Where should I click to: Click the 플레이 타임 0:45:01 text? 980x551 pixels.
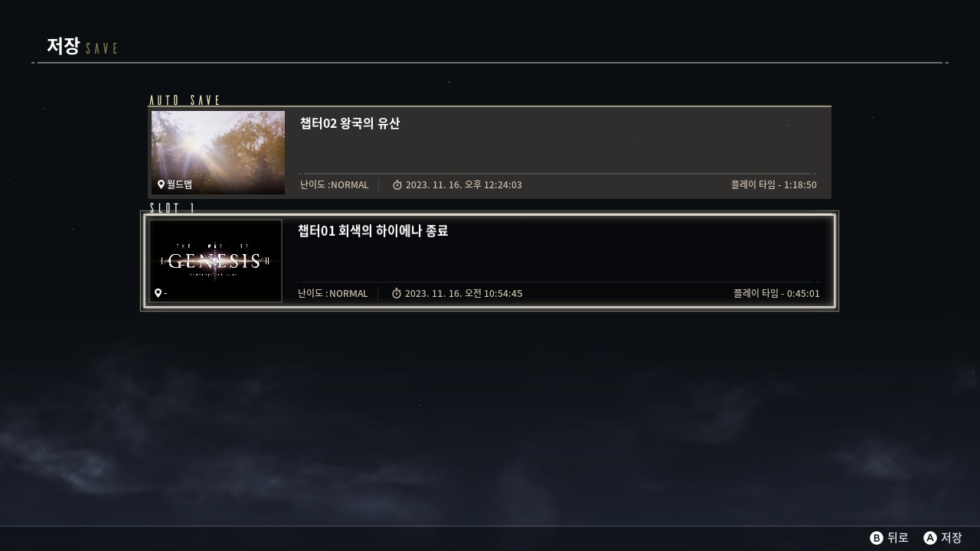pyautogui.click(x=776, y=294)
